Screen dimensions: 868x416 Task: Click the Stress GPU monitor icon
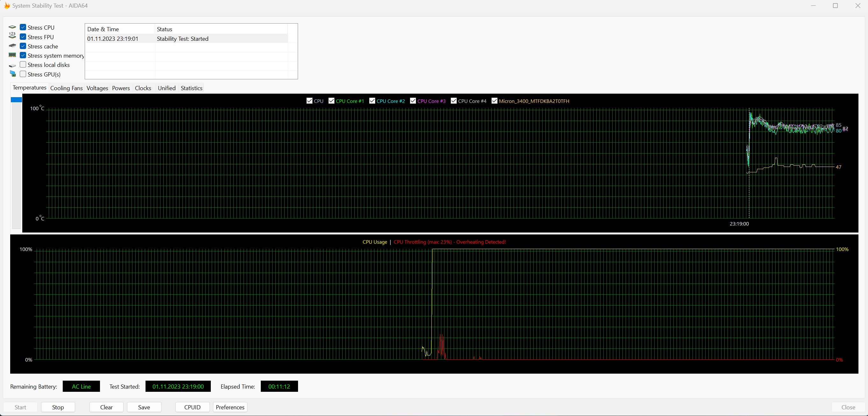[x=12, y=74]
